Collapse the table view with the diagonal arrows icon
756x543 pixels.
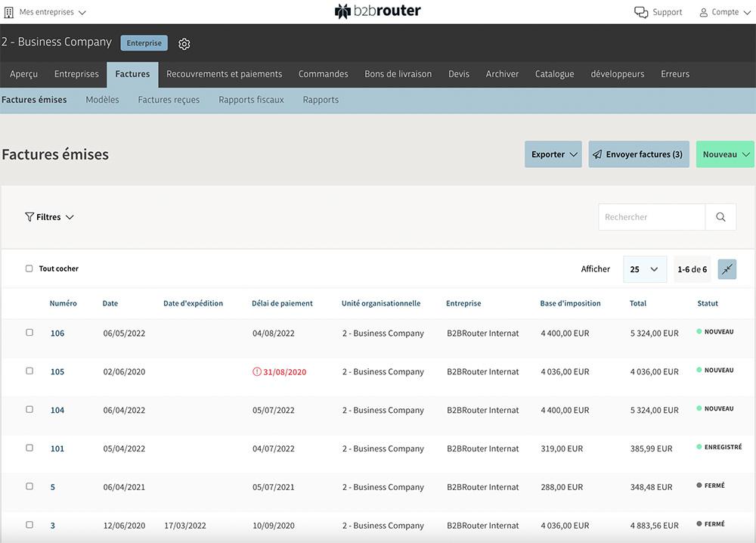click(x=727, y=268)
